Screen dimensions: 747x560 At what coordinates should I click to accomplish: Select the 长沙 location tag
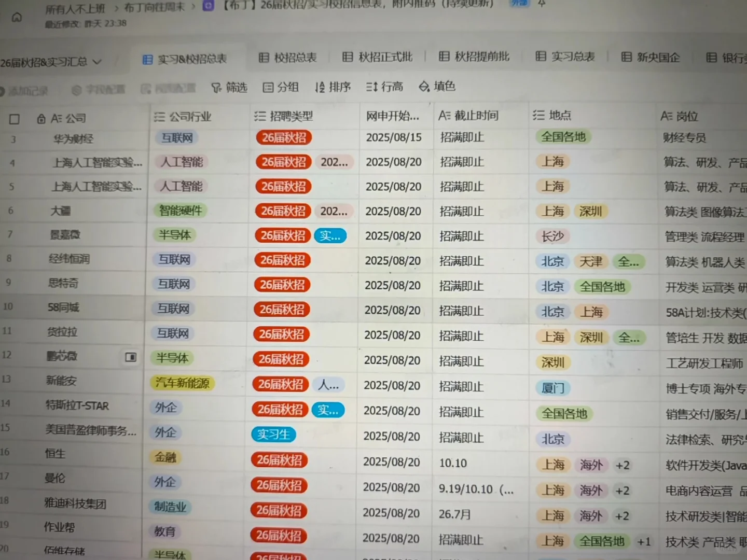553,236
